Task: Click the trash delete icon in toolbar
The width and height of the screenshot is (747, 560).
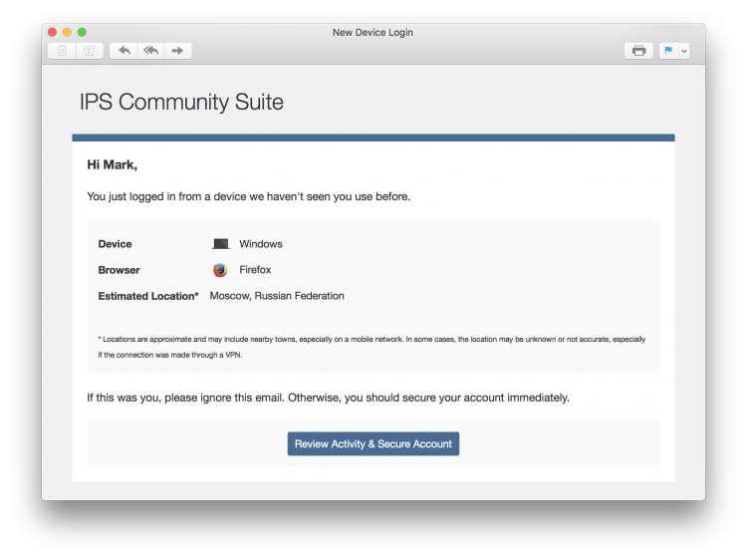Action: click(62, 51)
